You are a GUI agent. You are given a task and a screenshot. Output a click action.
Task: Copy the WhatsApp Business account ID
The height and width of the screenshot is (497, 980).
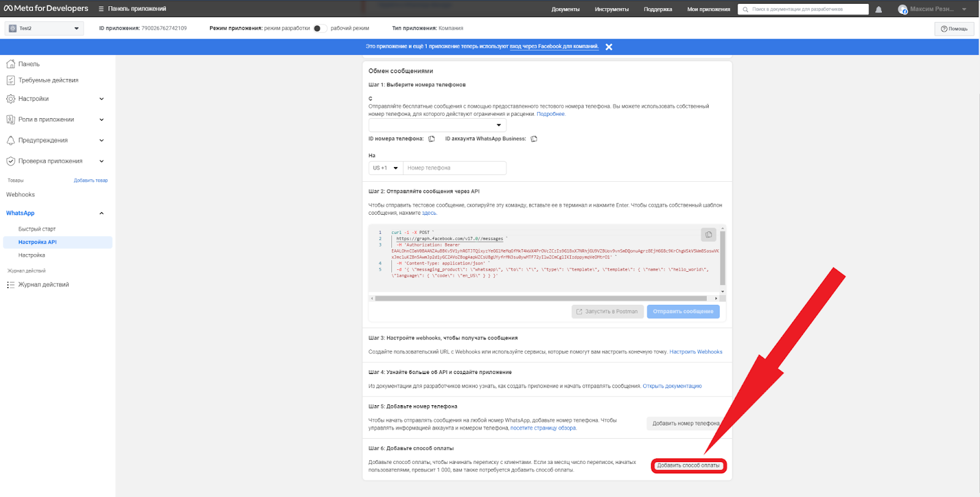pos(534,139)
